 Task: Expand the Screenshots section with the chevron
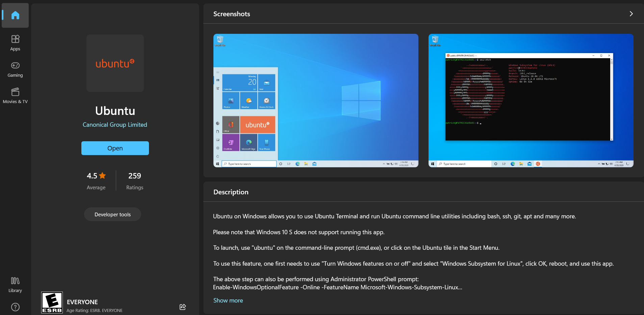[631, 14]
